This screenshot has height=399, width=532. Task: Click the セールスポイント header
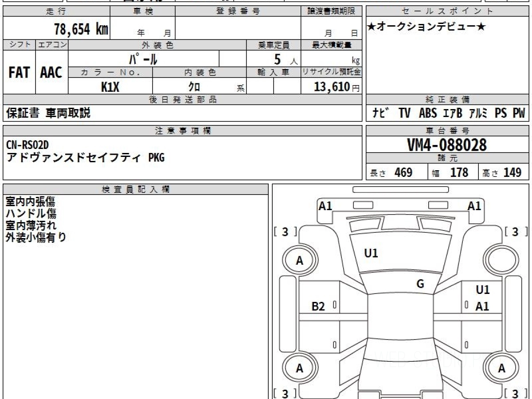coord(447,12)
